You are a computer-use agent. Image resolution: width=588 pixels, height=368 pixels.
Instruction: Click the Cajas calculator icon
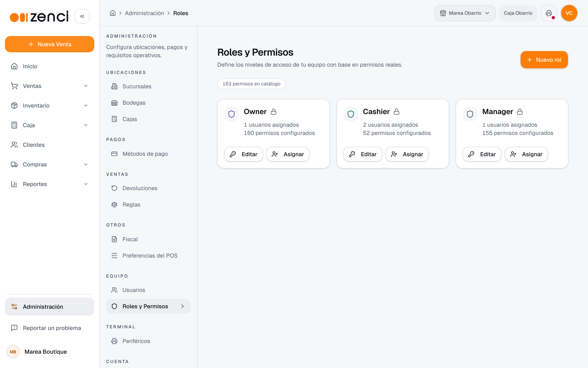click(x=114, y=119)
